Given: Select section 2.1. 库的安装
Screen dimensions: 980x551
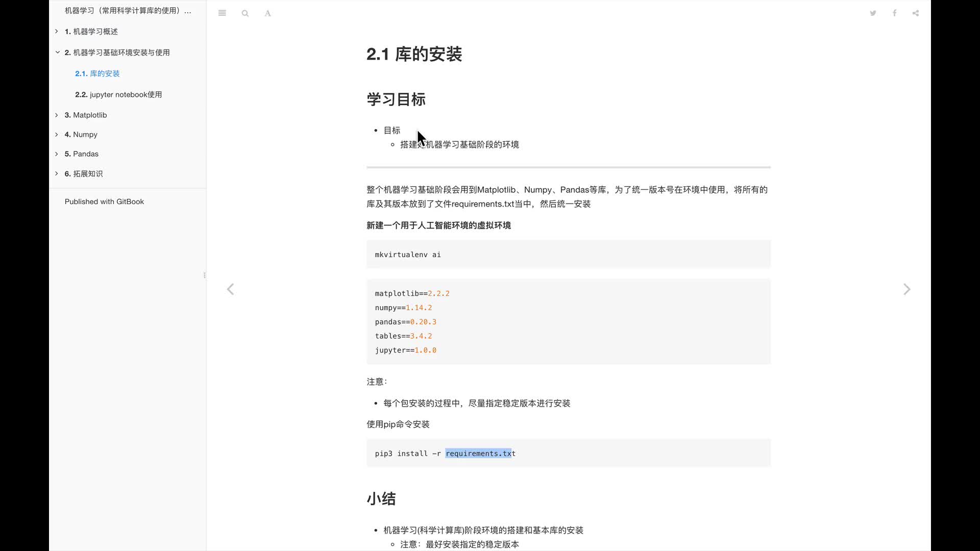Looking at the screenshot, I should click(97, 73).
